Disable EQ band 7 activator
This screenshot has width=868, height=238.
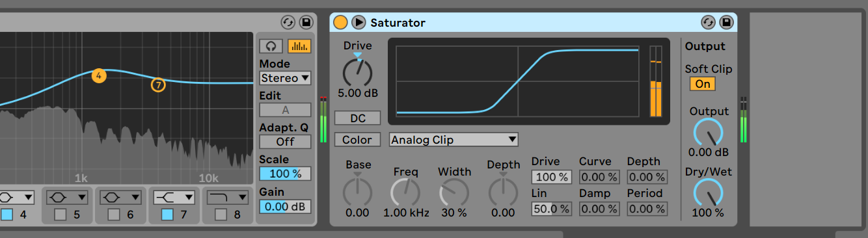pyautogui.click(x=167, y=214)
